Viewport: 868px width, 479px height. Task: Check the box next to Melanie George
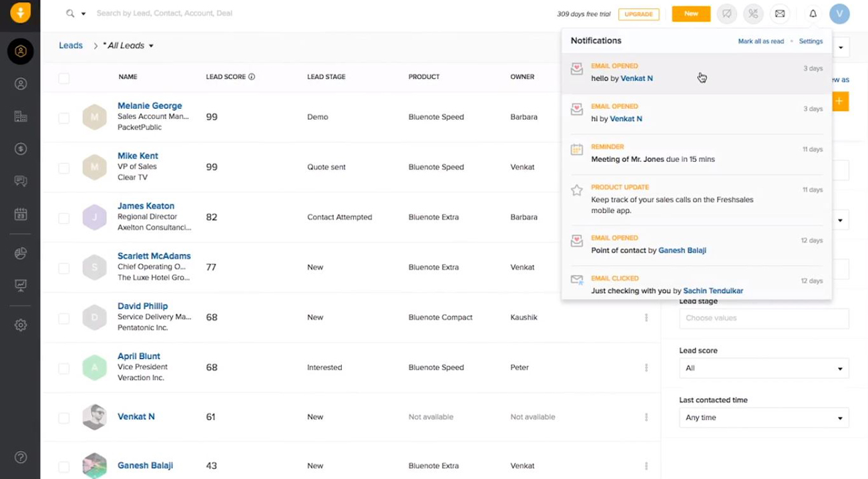point(64,118)
